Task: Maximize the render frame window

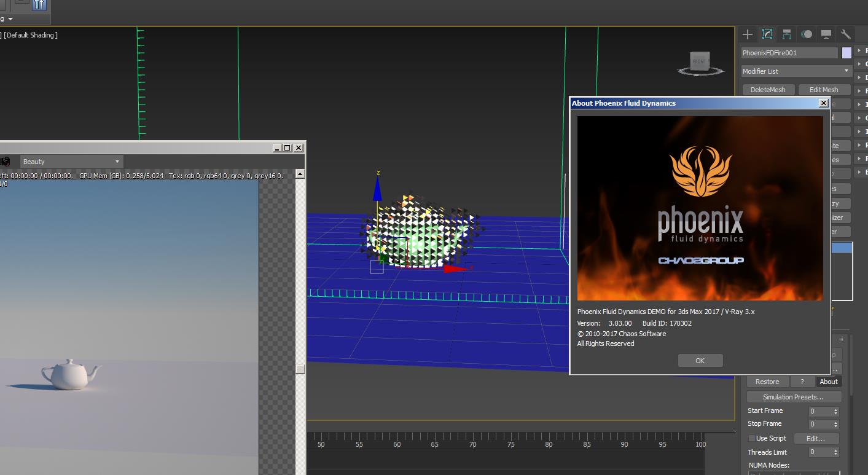Action: point(287,147)
